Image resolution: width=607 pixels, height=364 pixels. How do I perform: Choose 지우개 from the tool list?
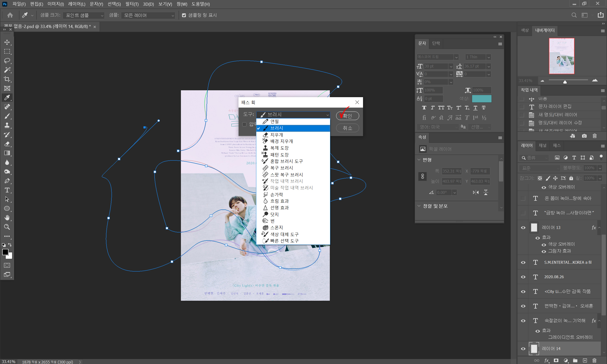click(293, 135)
